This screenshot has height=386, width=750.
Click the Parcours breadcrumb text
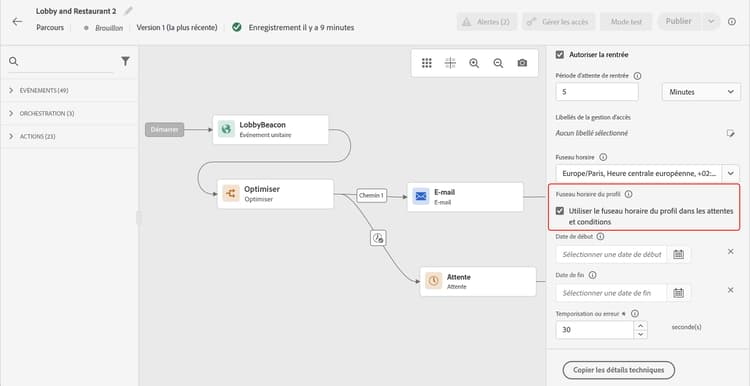click(50, 28)
